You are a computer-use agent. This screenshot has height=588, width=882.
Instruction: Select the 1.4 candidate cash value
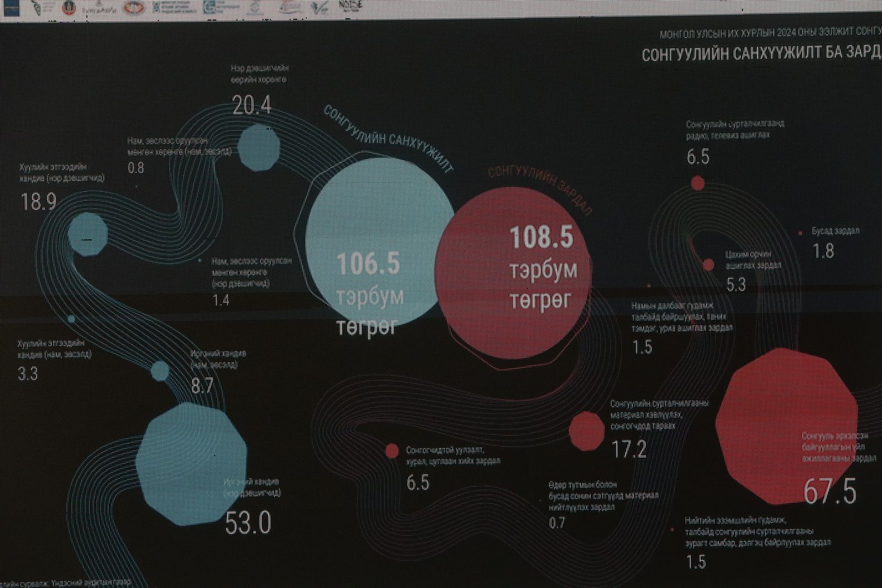[x=221, y=300]
